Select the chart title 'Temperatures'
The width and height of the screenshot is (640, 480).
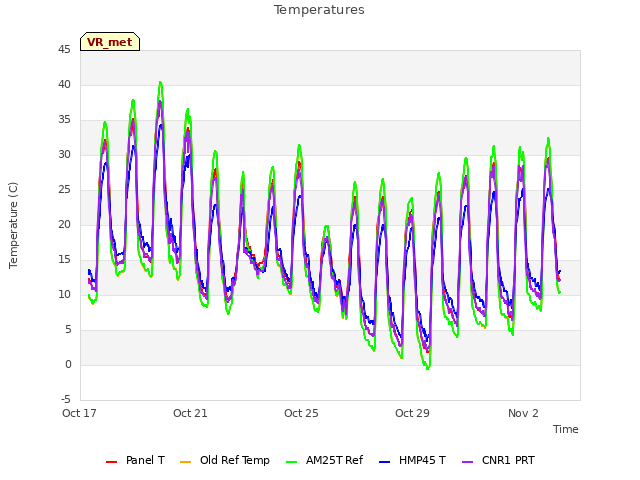(319, 10)
